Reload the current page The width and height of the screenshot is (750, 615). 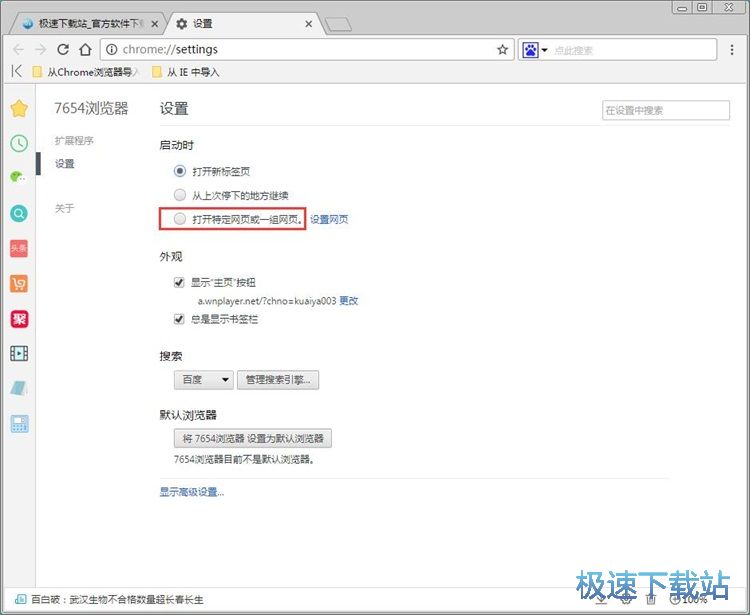pos(63,49)
